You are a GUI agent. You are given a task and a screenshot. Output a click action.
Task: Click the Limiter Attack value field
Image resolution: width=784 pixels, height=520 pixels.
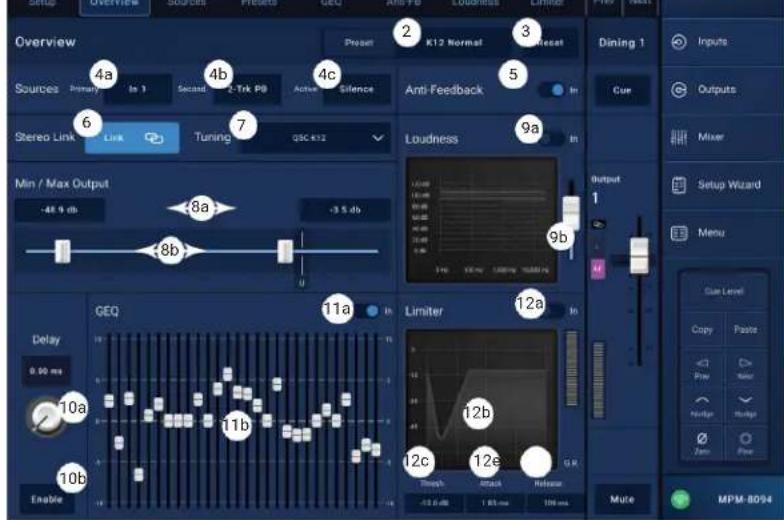pos(495,503)
